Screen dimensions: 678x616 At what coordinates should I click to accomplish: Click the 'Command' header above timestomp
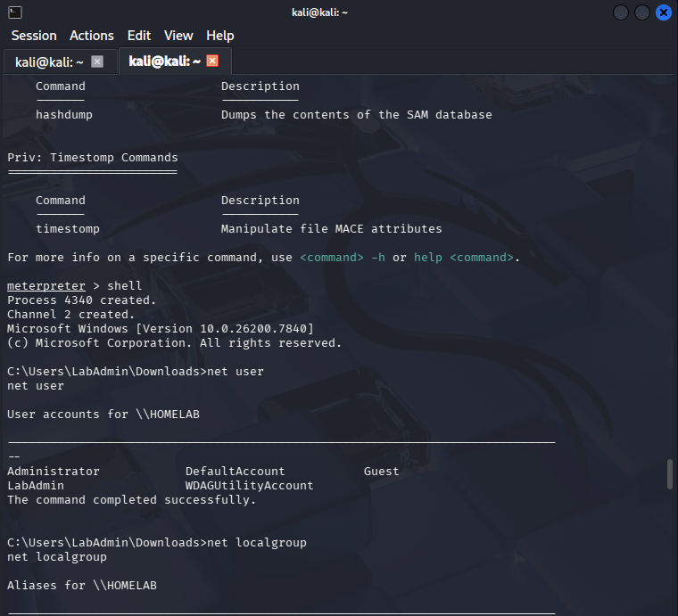tap(61, 201)
